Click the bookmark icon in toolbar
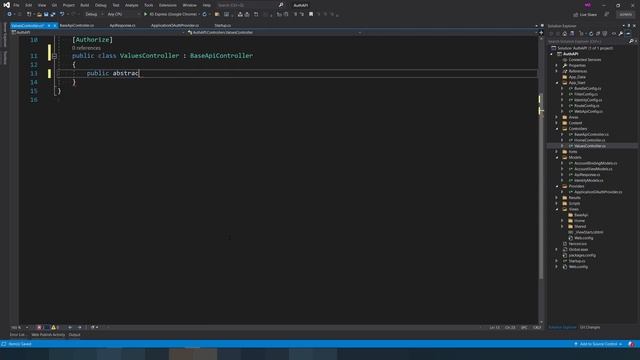This screenshot has height=360, width=640. coord(311,14)
